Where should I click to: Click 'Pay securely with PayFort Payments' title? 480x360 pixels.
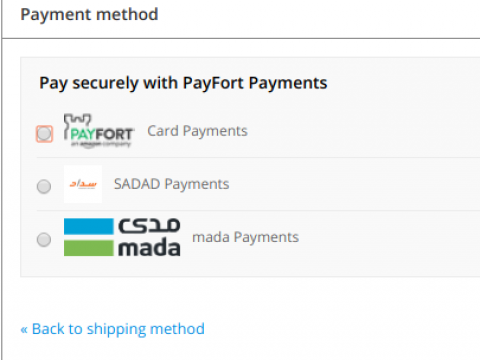click(183, 83)
